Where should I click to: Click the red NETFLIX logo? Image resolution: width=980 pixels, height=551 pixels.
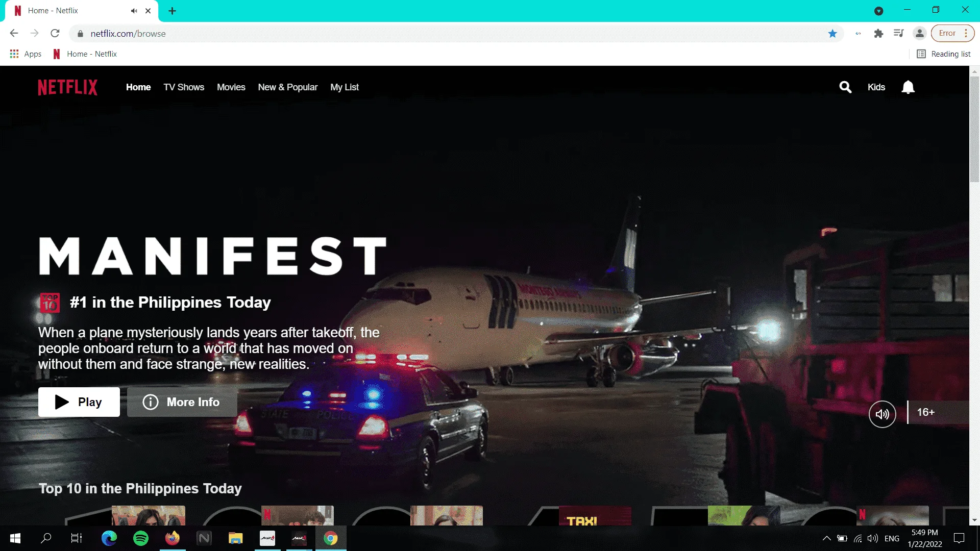[x=67, y=87]
